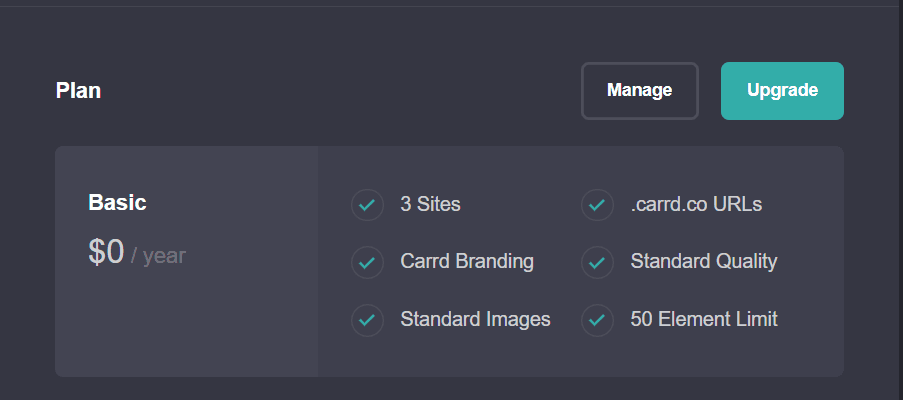Click the empty header area between Plan and Manage
The height and width of the screenshot is (400, 903).
340,91
